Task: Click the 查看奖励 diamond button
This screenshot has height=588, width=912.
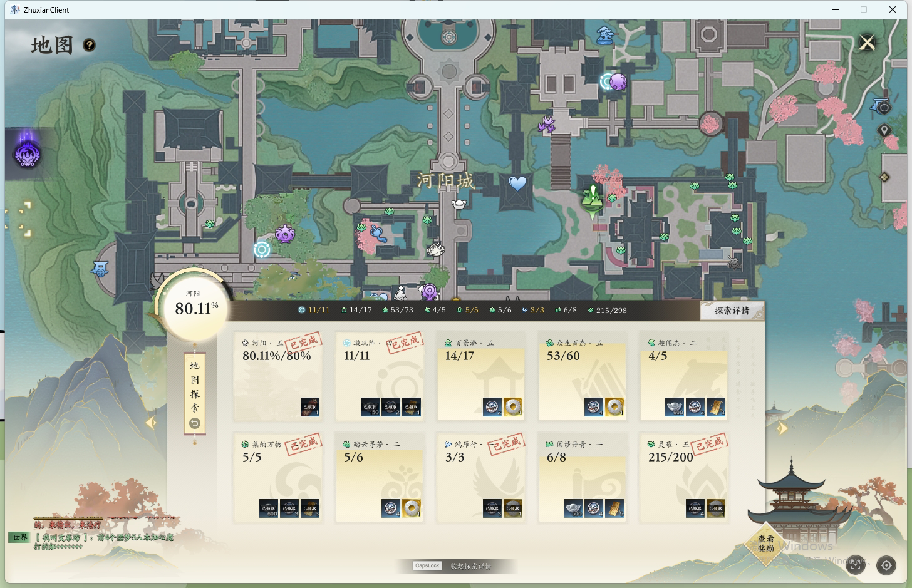Action: 765,543
